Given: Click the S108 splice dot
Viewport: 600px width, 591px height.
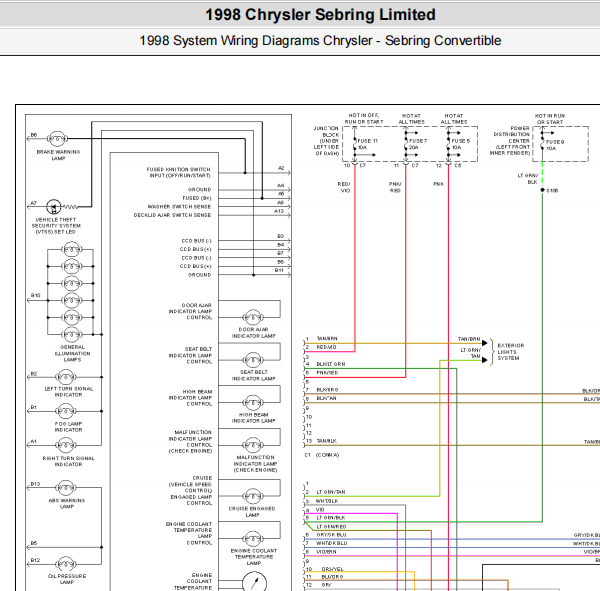Looking at the screenshot, I should point(542,190).
